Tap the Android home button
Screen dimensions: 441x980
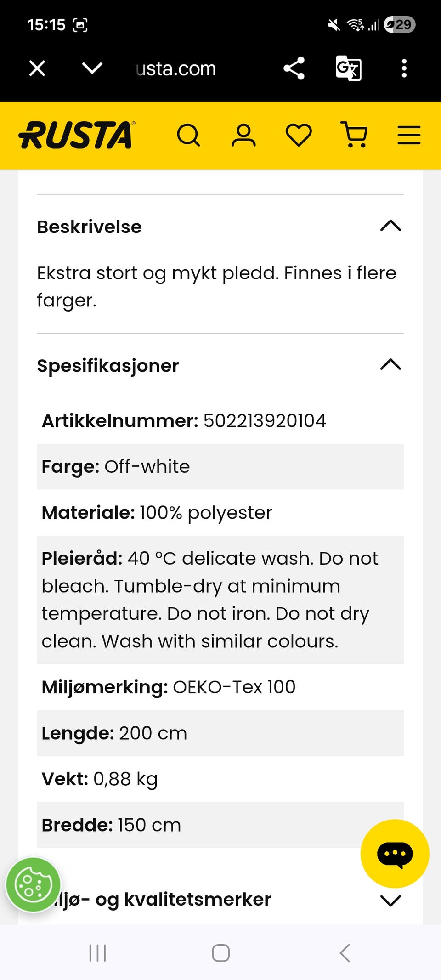(221, 953)
